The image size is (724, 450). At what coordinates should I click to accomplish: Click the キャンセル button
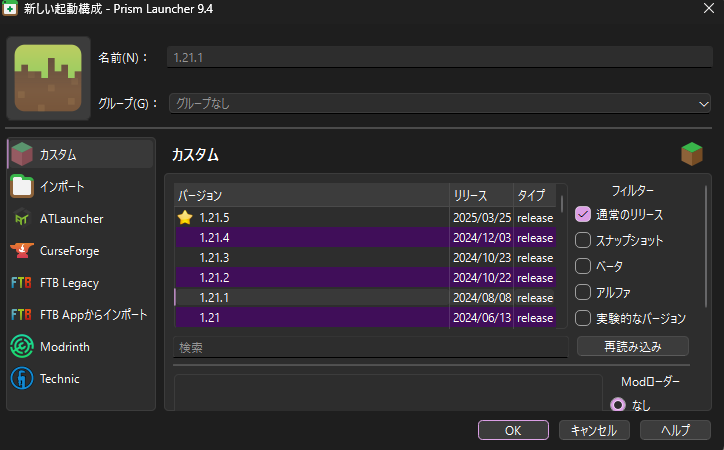(x=594, y=430)
